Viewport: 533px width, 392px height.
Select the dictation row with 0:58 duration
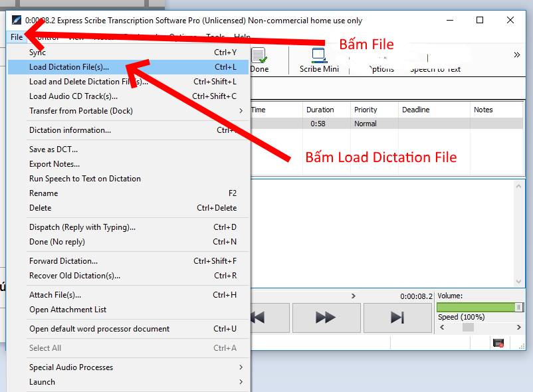[387, 124]
